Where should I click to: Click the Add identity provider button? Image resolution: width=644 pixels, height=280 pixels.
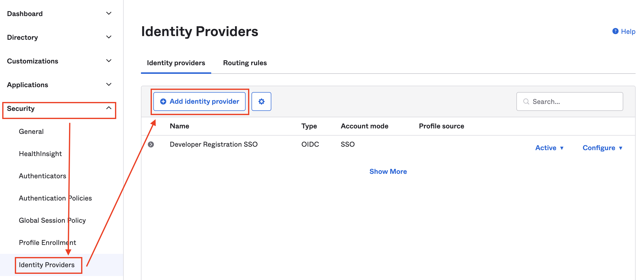(199, 101)
